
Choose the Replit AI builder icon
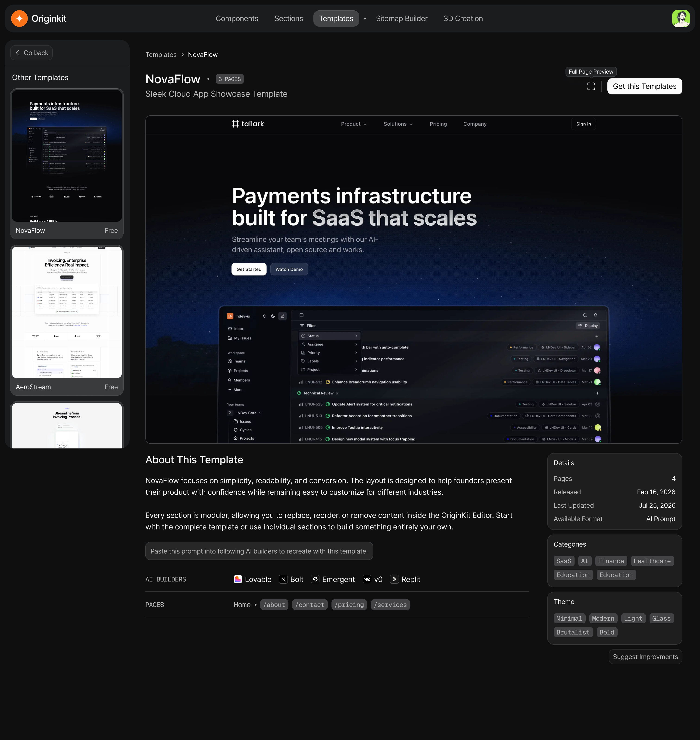pos(394,579)
